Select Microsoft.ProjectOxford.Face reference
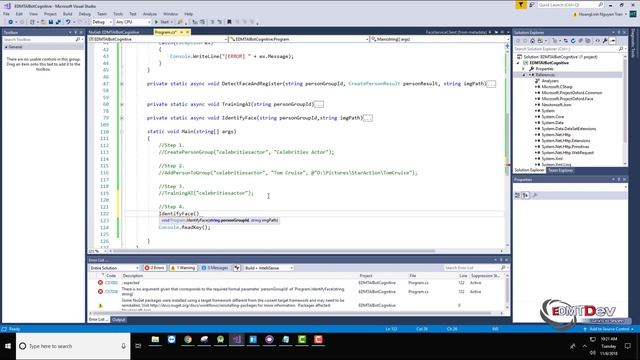This screenshot has width=640, height=360. tap(567, 99)
